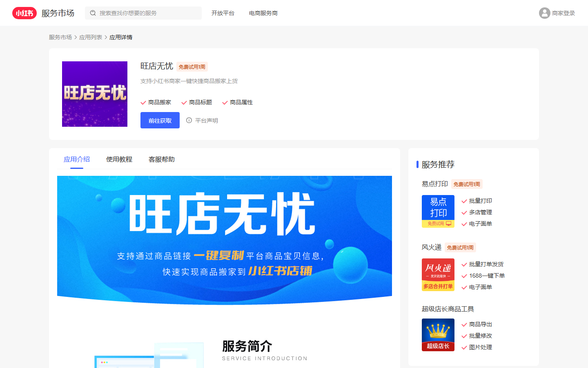Open the 平台声明 link
This screenshot has width=588, height=368.
tap(207, 121)
